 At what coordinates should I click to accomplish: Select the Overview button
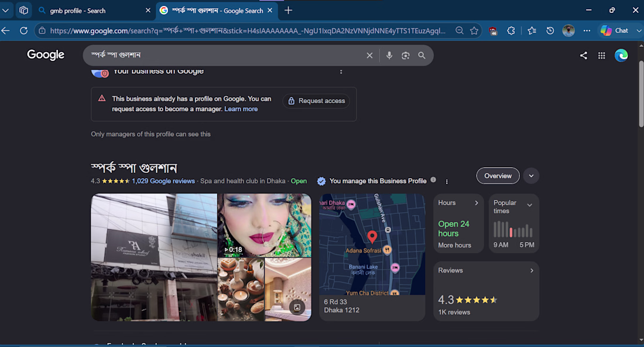tap(498, 176)
